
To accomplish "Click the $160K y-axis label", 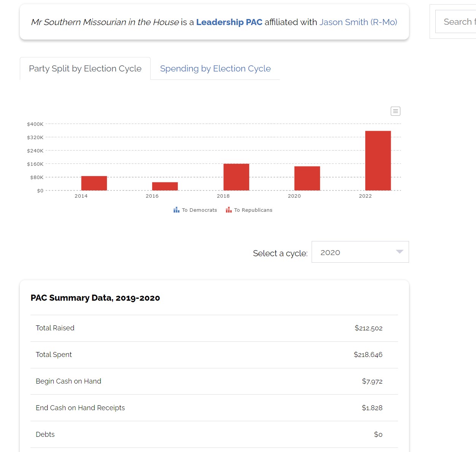I will pos(35,164).
